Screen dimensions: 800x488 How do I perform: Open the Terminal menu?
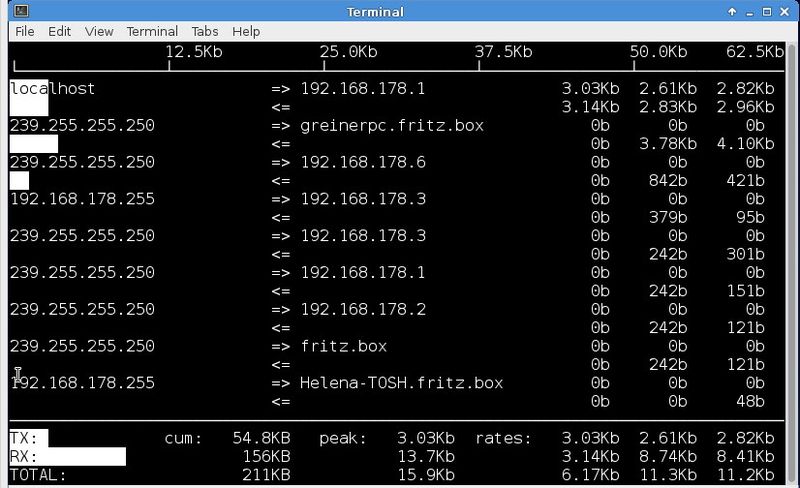pos(152,32)
